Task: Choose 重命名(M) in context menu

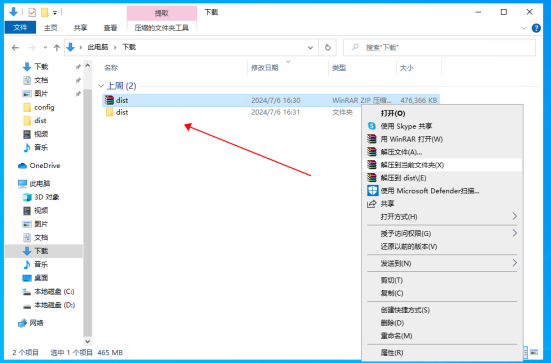Action: [442, 336]
